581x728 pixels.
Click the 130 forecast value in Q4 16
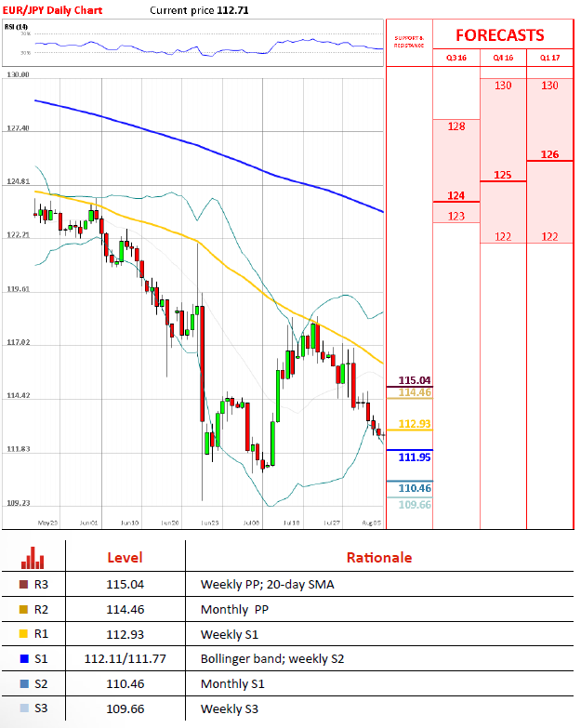tap(503, 86)
